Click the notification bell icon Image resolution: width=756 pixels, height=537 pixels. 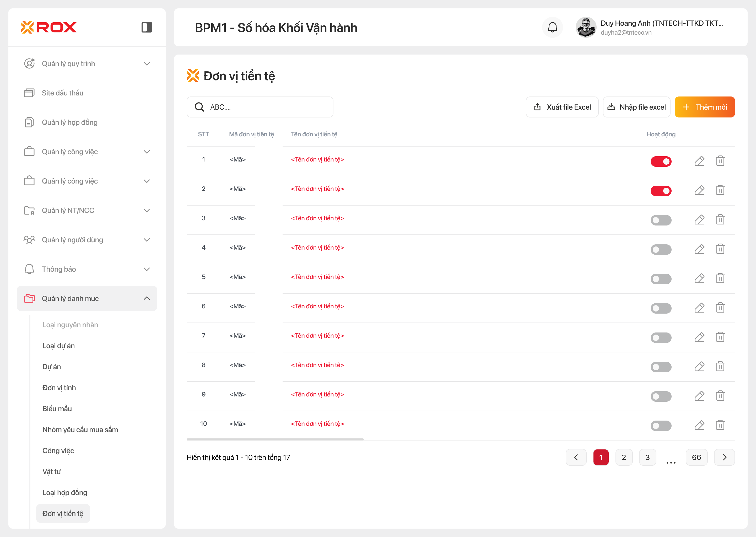(552, 28)
